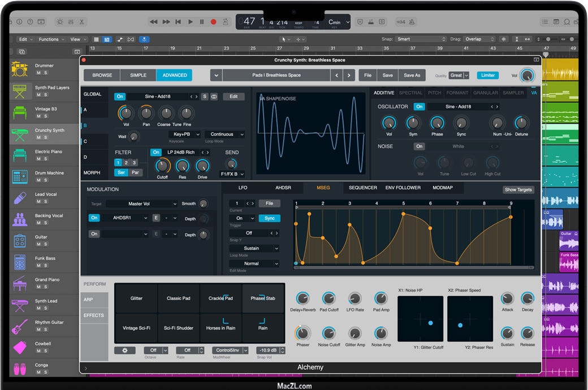Adjust the filter Cutoff knob

(162, 166)
